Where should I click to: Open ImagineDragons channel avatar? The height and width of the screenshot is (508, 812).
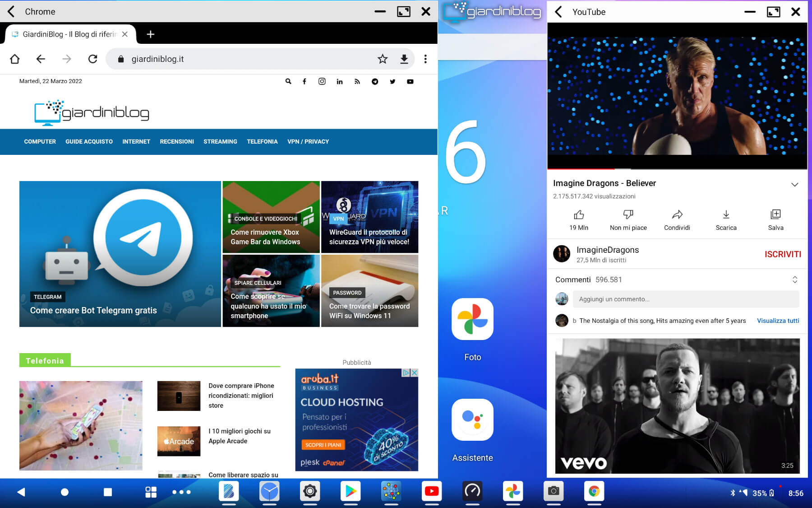562,254
